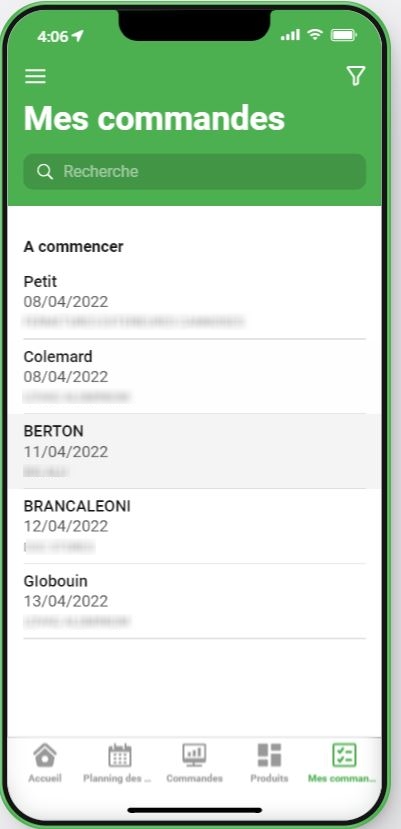
Task: Tap the Planning des tab label
Action: (117, 778)
